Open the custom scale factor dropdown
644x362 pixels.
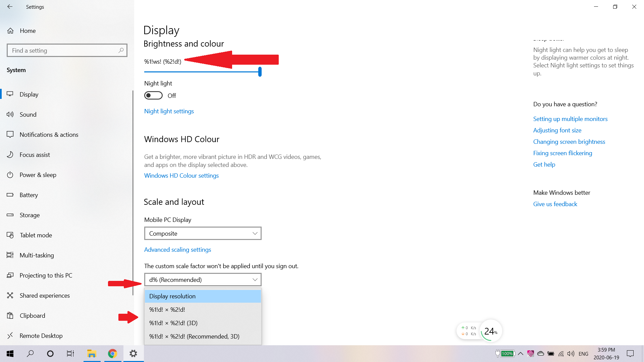click(x=203, y=279)
